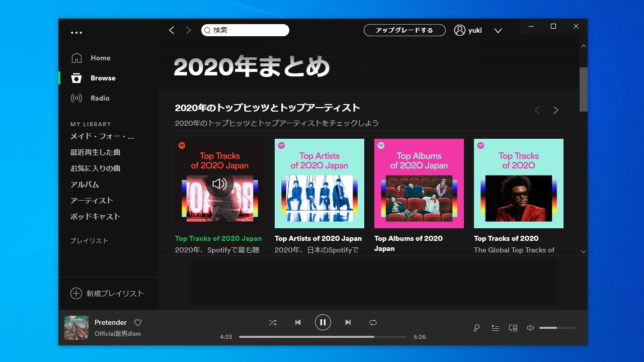Viewport: 644px width, 362px height.
Task: Show the previous cards in the carousel
Action: coord(537,110)
